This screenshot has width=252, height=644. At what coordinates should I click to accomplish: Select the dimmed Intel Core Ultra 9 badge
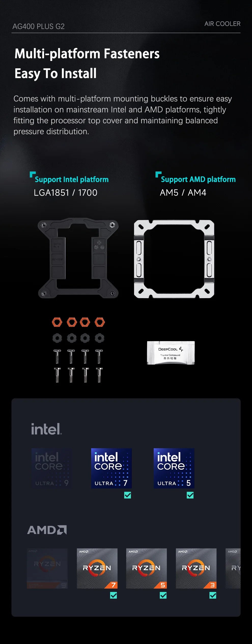(52, 468)
